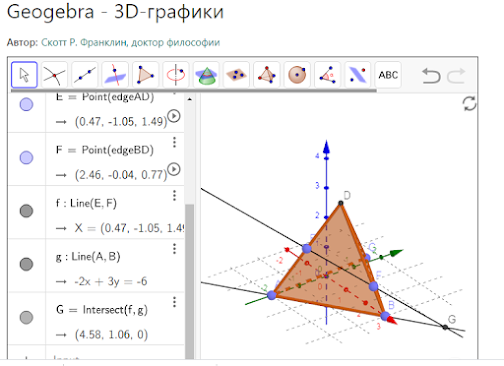The width and height of the screenshot is (504, 366).
Task: Open three-dot menu for F = Point(edgeBD)
Action: [174, 142]
